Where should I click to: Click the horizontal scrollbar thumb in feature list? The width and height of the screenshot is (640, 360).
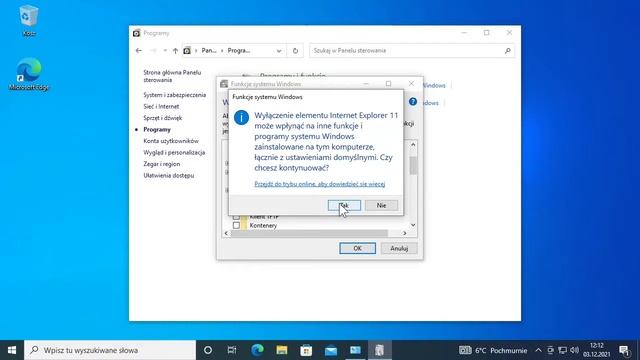point(309,233)
